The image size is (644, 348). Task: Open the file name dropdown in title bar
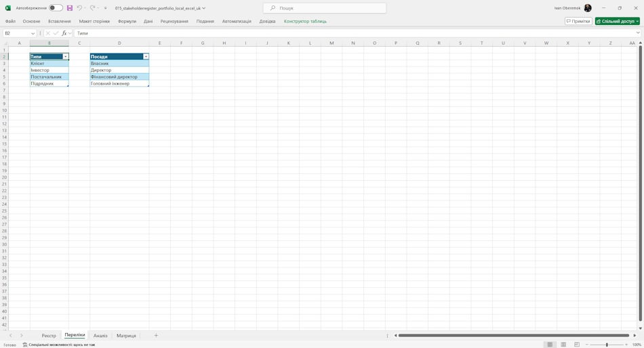point(204,8)
